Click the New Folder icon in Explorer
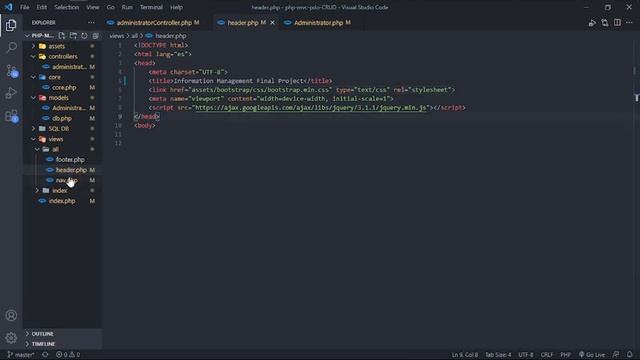 coord(73,36)
